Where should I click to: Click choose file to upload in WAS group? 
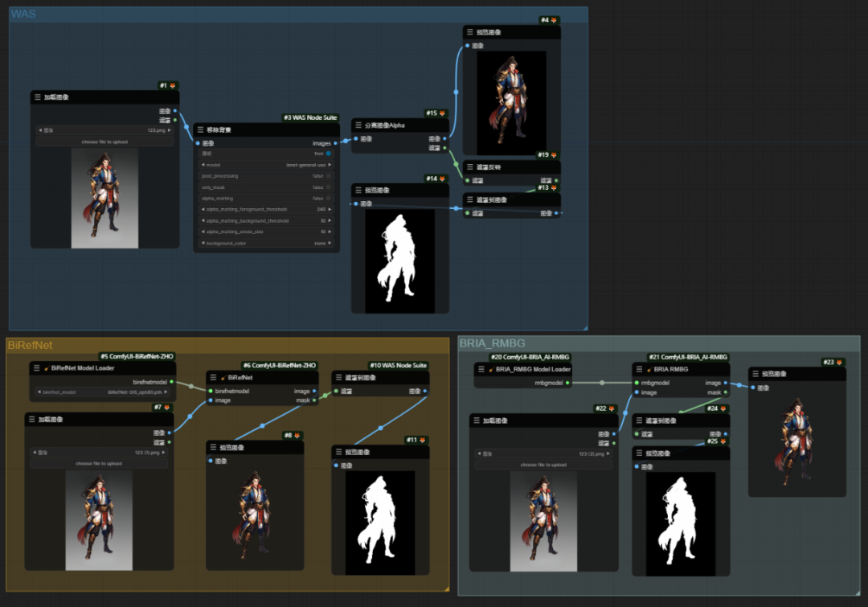pos(104,141)
